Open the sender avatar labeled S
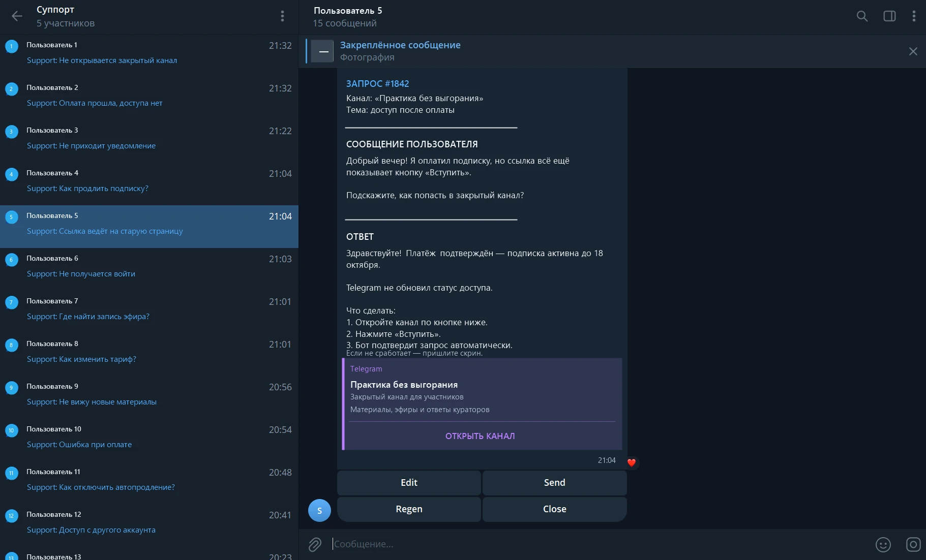 point(319,510)
